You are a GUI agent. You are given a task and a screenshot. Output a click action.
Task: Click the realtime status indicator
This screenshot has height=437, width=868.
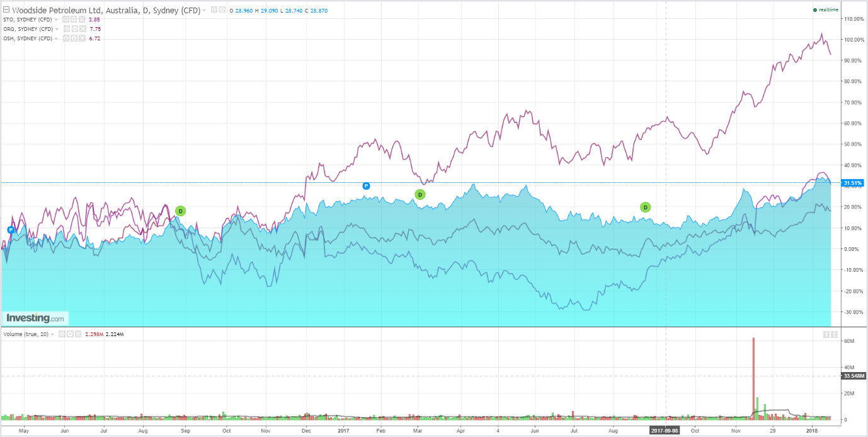[x=826, y=10]
